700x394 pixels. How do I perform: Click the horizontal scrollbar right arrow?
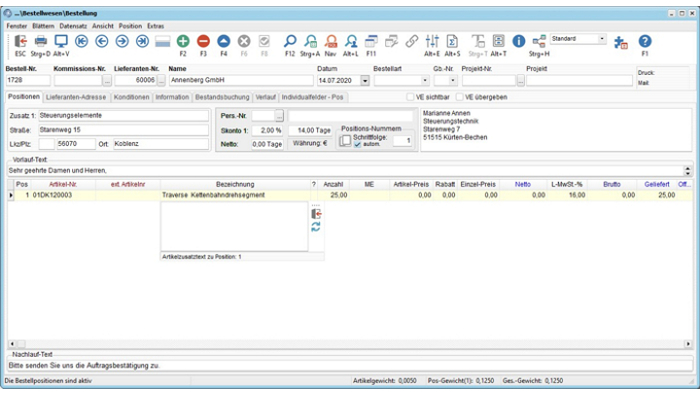tap(688, 344)
